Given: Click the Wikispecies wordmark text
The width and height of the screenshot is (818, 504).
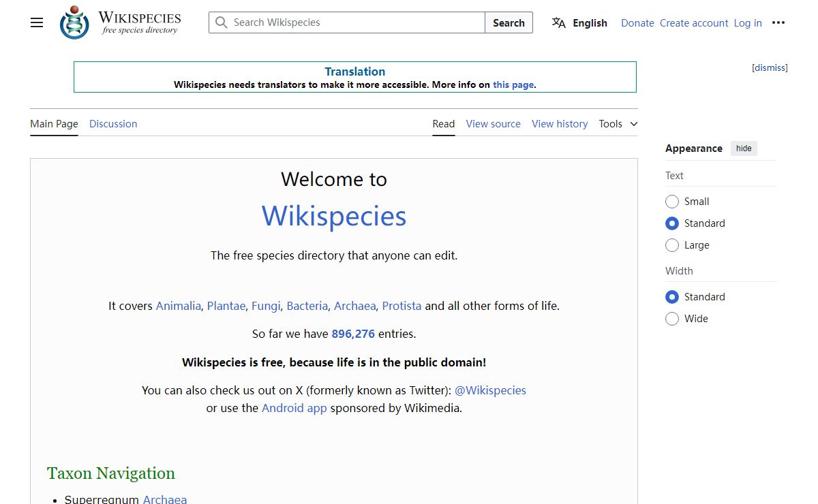Looking at the screenshot, I should pyautogui.click(x=140, y=18).
